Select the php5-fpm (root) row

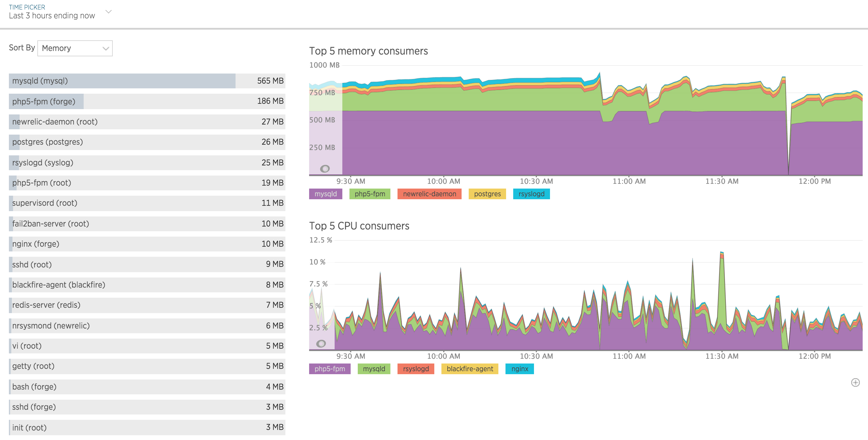click(x=147, y=183)
